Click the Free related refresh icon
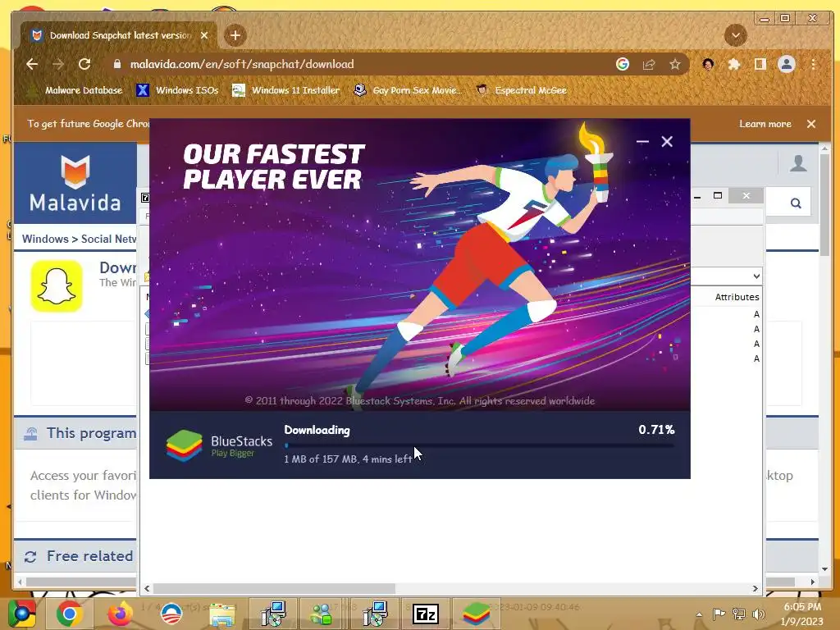 30,557
